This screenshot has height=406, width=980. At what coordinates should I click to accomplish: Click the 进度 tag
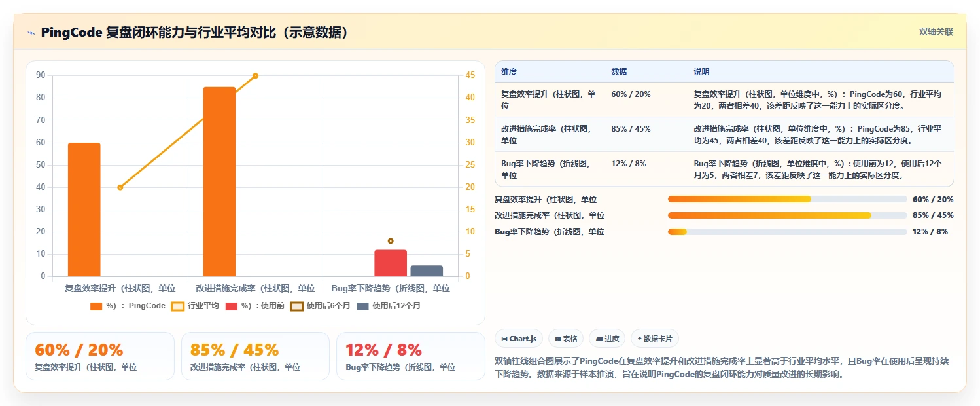[x=607, y=339]
